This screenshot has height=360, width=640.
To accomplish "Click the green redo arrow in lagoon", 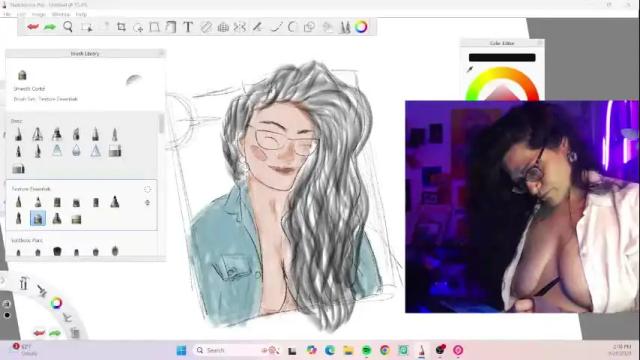I will 55,333.
